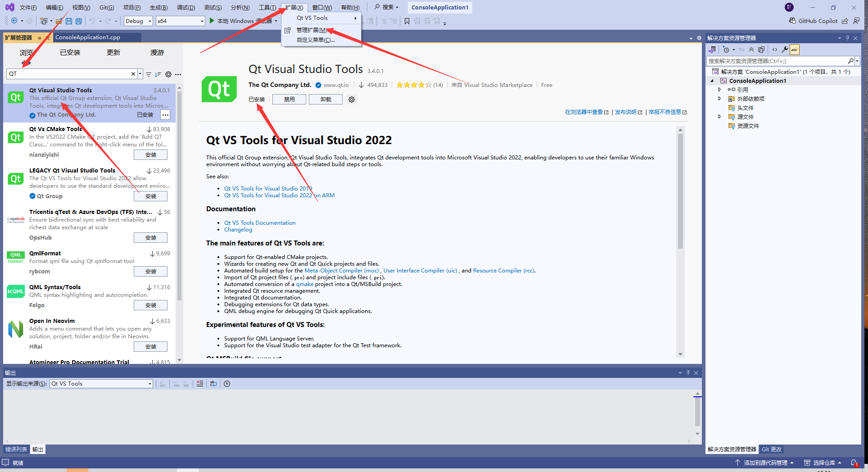Click the extension description vertical scrollbar

coord(680,191)
